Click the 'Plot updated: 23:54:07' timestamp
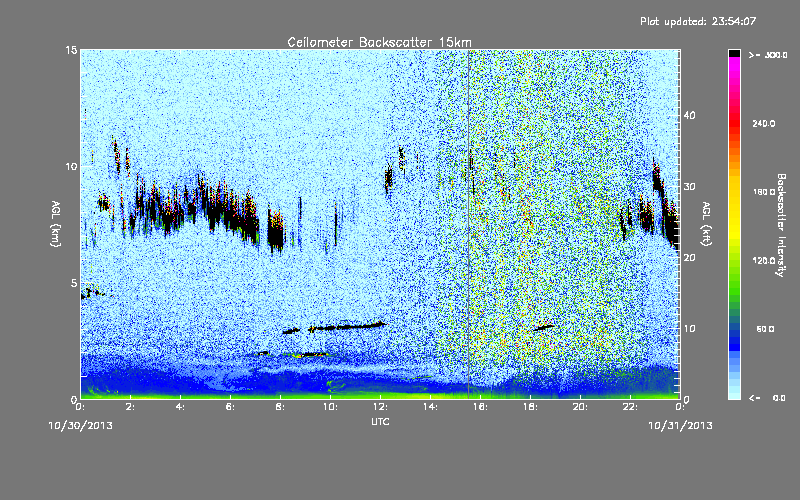 tap(698, 21)
